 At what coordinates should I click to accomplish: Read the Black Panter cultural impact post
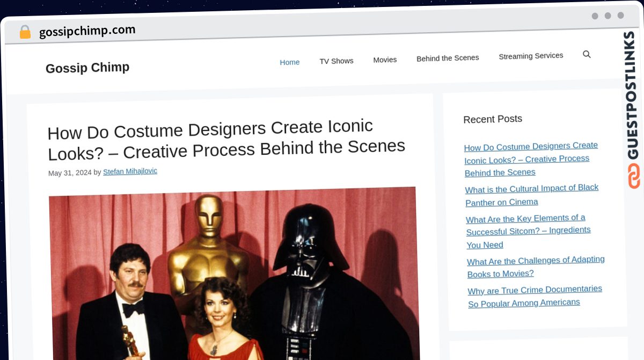tap(532, 195)
